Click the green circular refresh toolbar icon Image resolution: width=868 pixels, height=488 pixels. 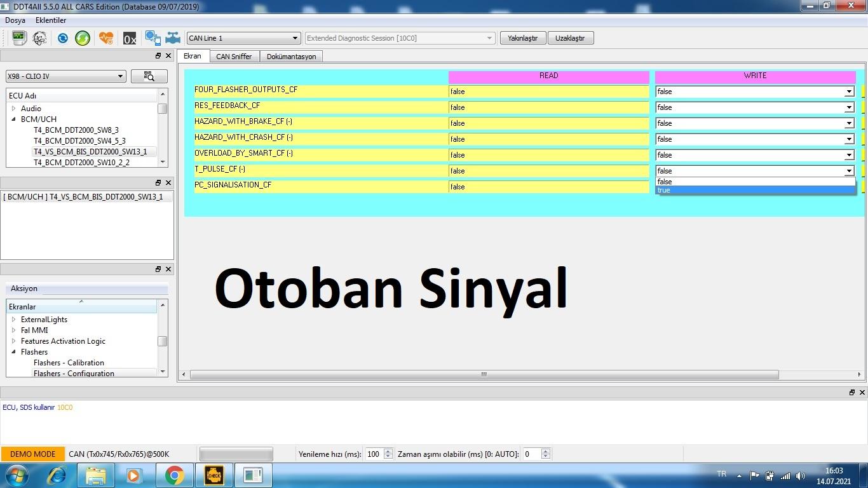[83, 38]
